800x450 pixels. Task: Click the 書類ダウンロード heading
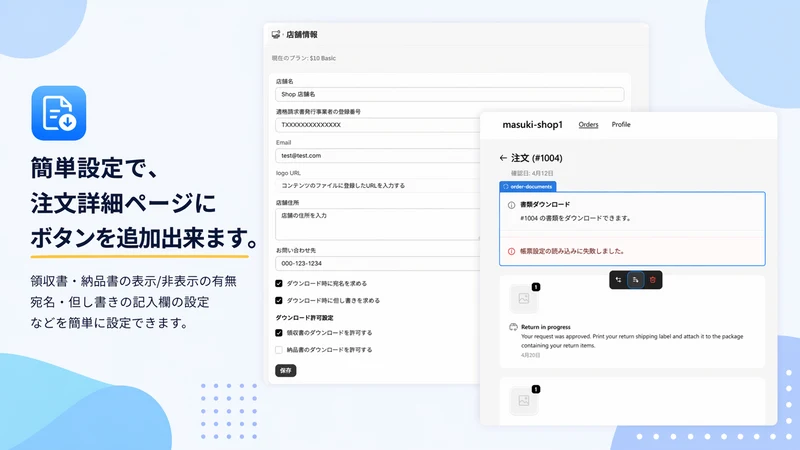click(545, 205)
